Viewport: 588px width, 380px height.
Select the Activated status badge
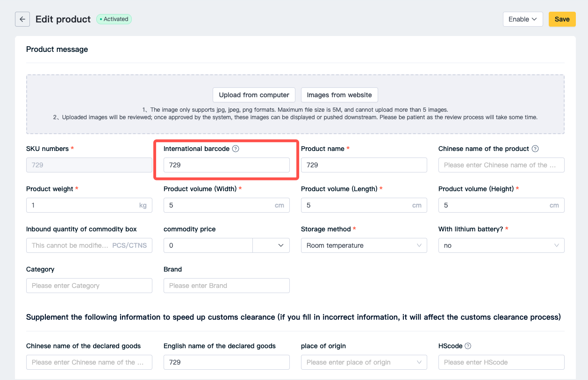pos(114,19)
